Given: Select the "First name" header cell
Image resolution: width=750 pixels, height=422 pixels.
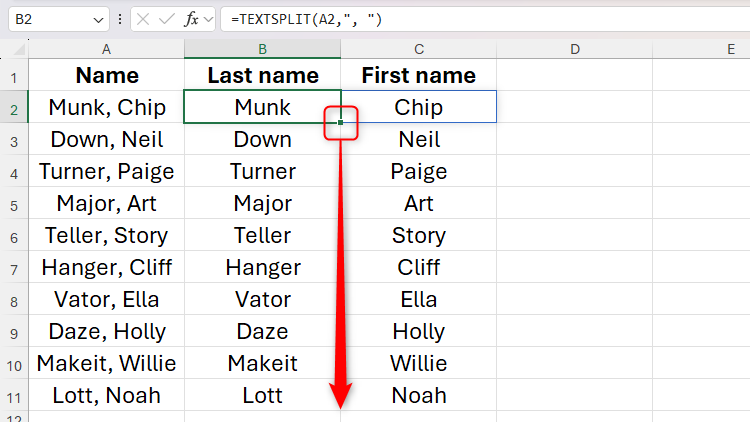Looking at the screenshot, I should tap(418, 76).
